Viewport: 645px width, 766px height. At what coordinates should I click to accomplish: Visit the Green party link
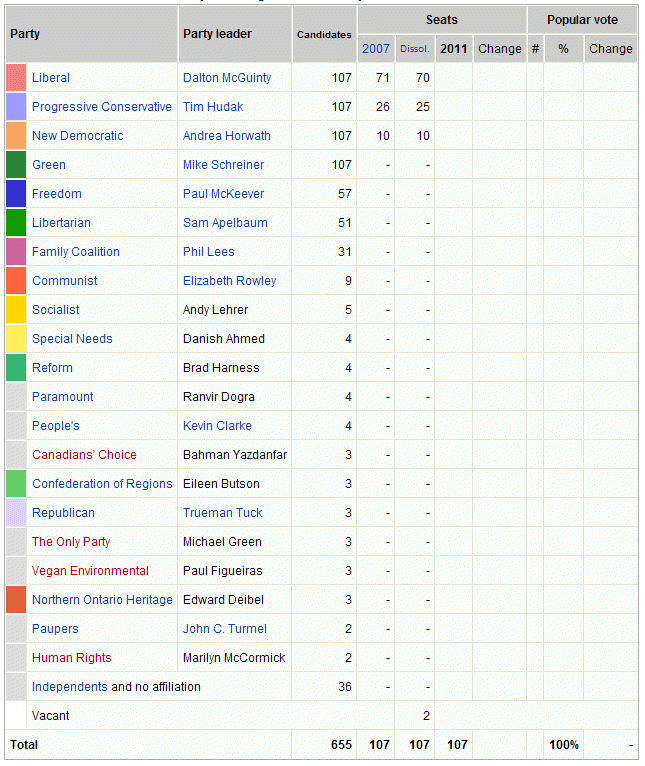(49, 165)
